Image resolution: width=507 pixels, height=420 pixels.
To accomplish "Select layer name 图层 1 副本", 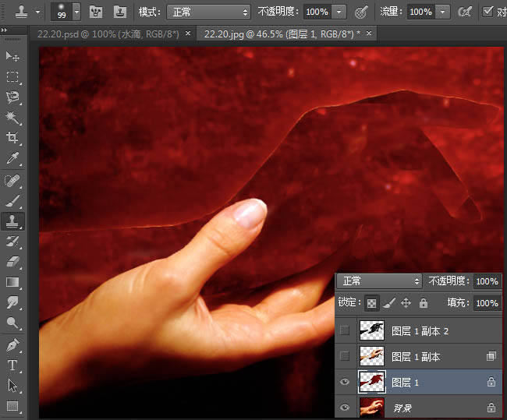I will pos(416,357).
